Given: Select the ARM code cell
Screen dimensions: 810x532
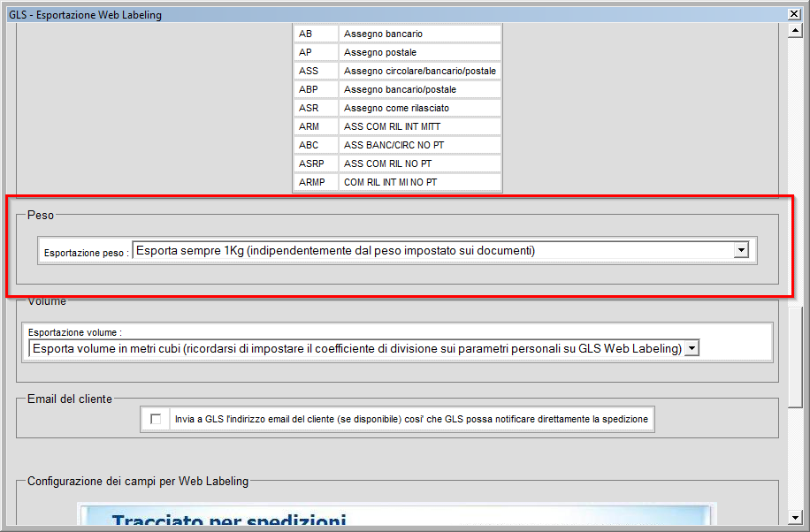Looking at the screenshot, I should [316, 126].
